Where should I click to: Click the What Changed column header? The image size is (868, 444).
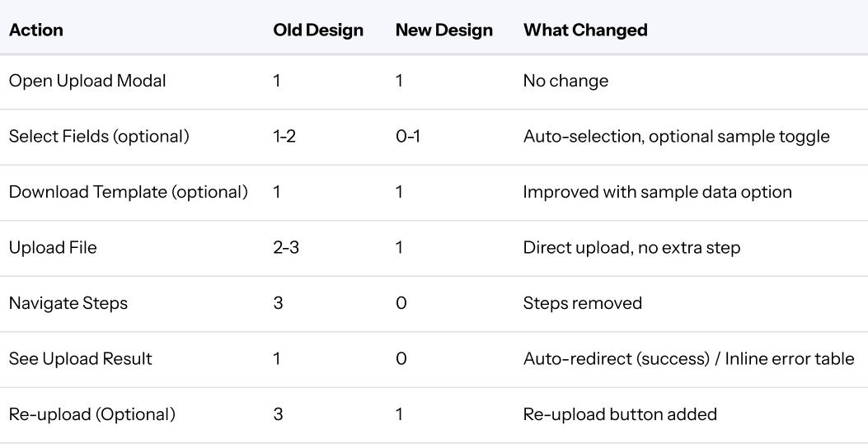(585, 30)
